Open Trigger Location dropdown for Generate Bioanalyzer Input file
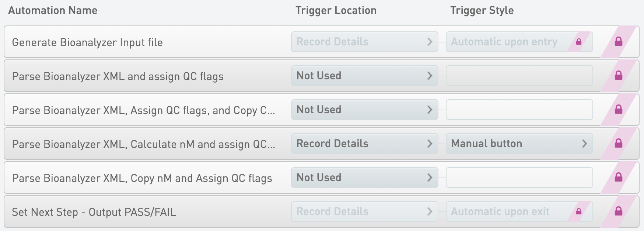Viewport: 644px width, 231px height. coord(364,42)
